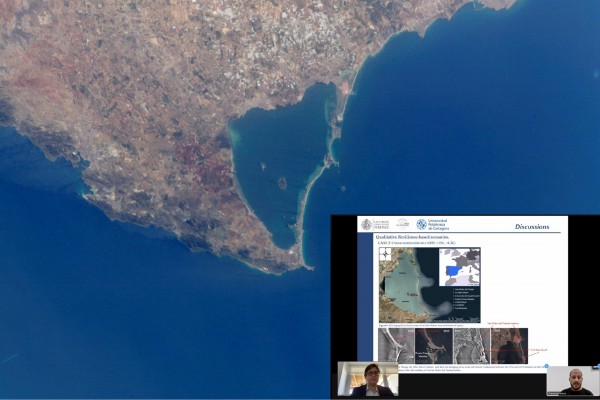Click the small island inside the lagoon satellite photo
This screenshot has width=600, height=400.
click(282, 183)
